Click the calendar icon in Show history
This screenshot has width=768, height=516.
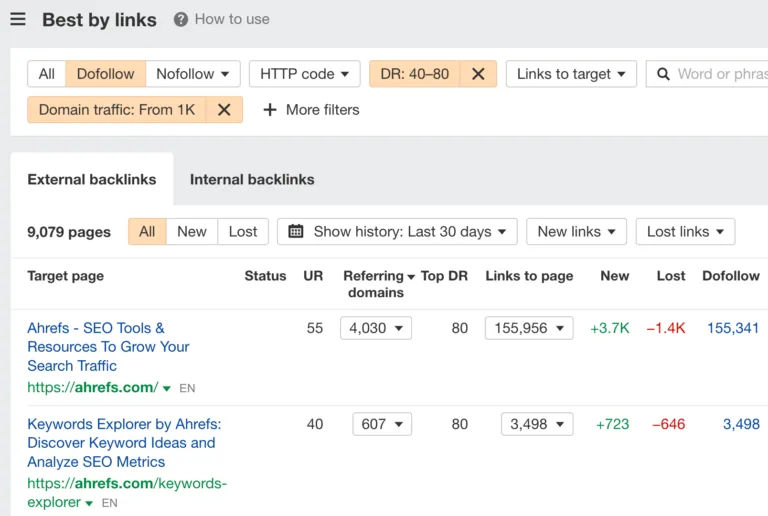(x=296, y=231)
